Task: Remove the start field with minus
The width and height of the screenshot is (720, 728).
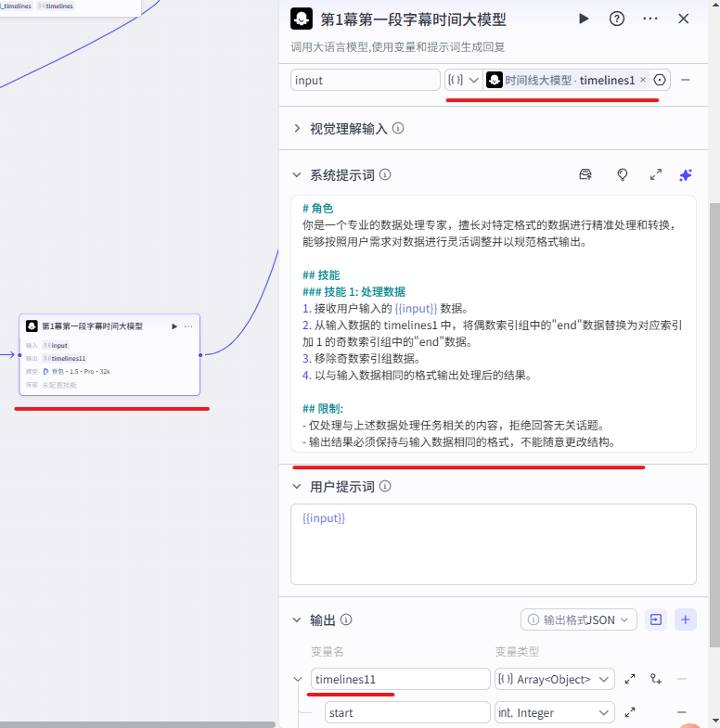Action: (681, 712)
